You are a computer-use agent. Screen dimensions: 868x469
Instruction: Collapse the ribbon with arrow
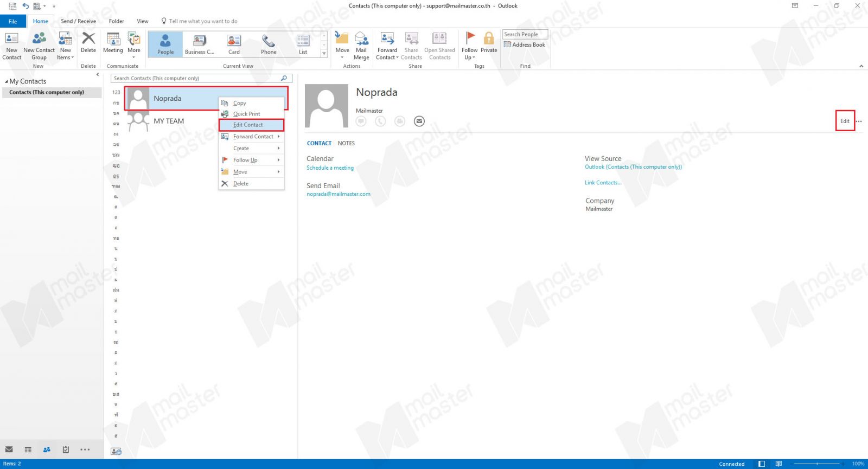point(861,66)
